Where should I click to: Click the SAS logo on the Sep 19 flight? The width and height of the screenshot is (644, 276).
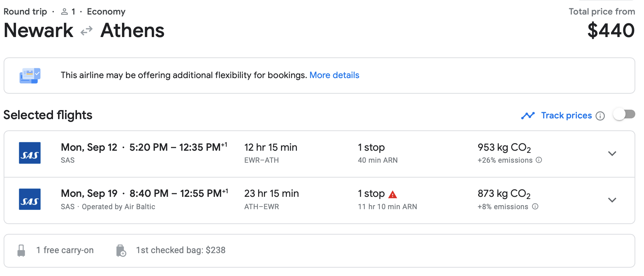tap(30, 199)
